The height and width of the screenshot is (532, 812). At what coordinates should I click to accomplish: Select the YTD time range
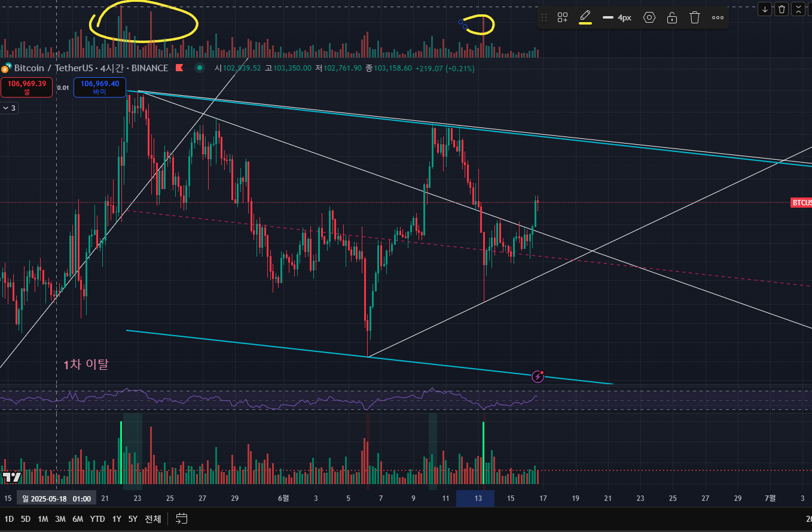click(x=97, y=519)
